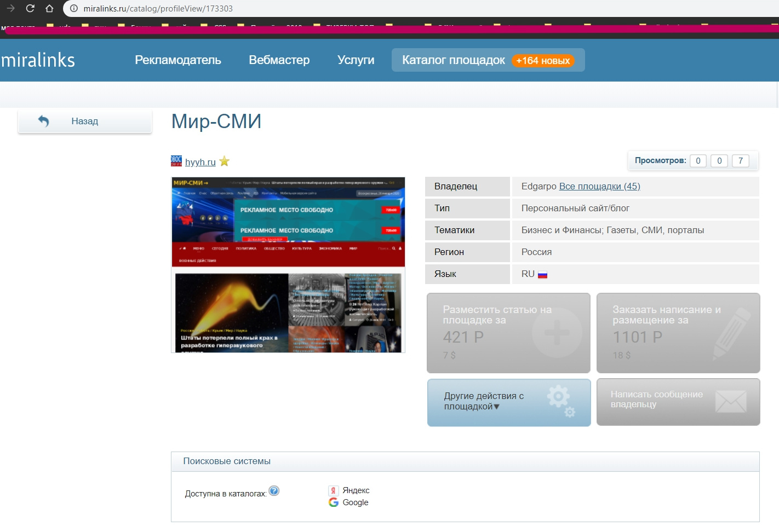Open the Рекламодатель menu
Image resolution: width=779 pixels, height=532 pixels.
178,60
